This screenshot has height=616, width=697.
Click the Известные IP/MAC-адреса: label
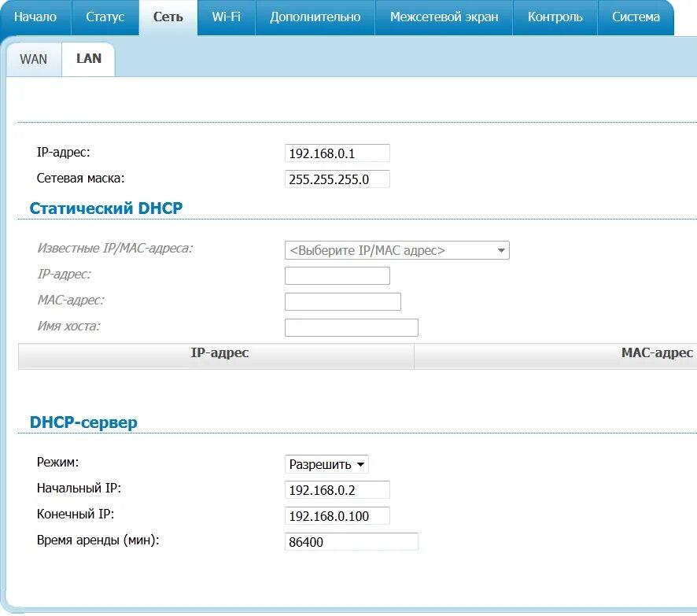(115, 248)
